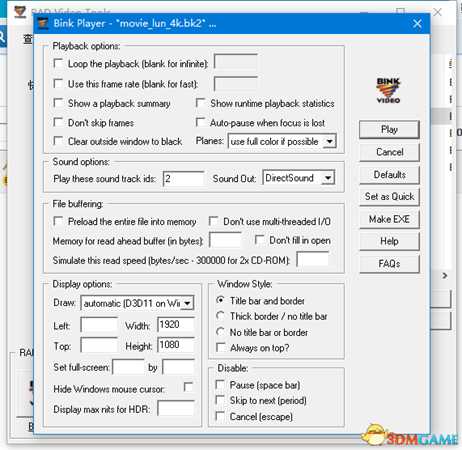Click the RAD Video Tools window icon
This screenshot has height=450, width=462.
coord(20,11)
